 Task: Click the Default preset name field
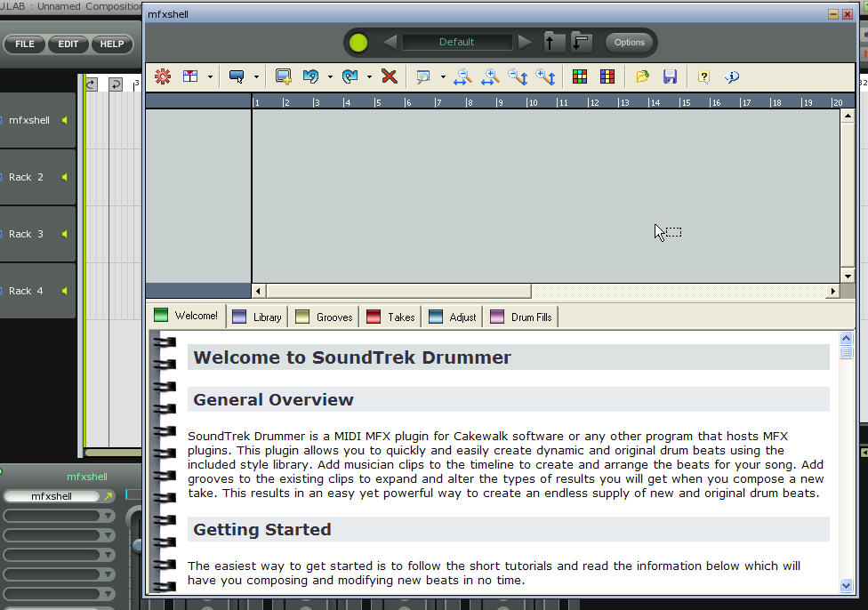coord(457,42)
